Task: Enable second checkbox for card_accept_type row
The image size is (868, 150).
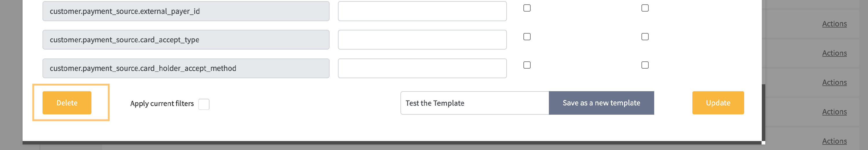Action: click(x=645, y=37)
